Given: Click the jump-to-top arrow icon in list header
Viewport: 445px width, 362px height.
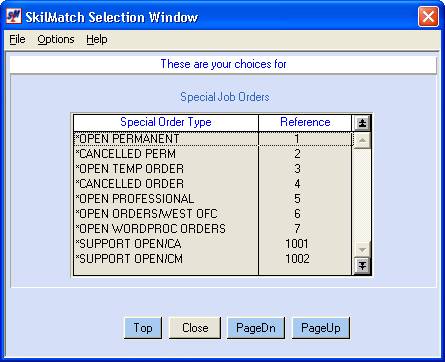Looking at the screenshot, I should [362, 123].
